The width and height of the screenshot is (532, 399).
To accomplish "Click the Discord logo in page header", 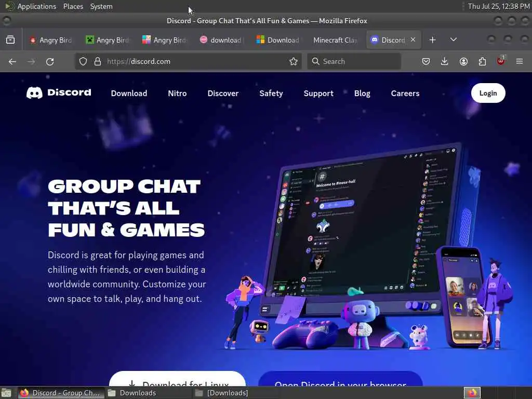I will tap(59, 92).
